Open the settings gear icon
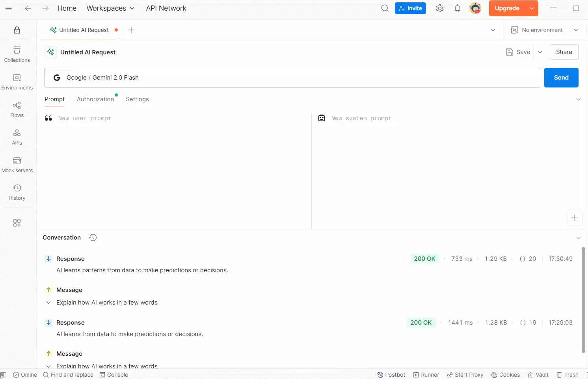 point(440,8)
